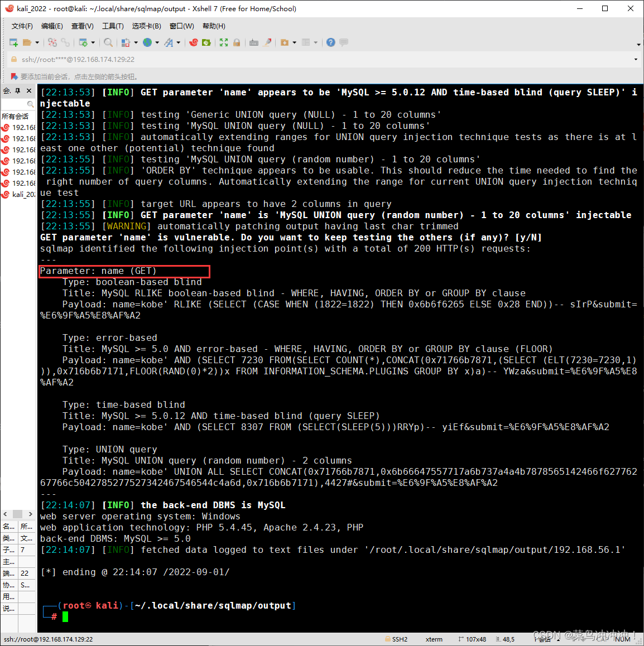Expand the globe Encoding dropdown arrow
The image size is (644, 646).
pos(157,42)
